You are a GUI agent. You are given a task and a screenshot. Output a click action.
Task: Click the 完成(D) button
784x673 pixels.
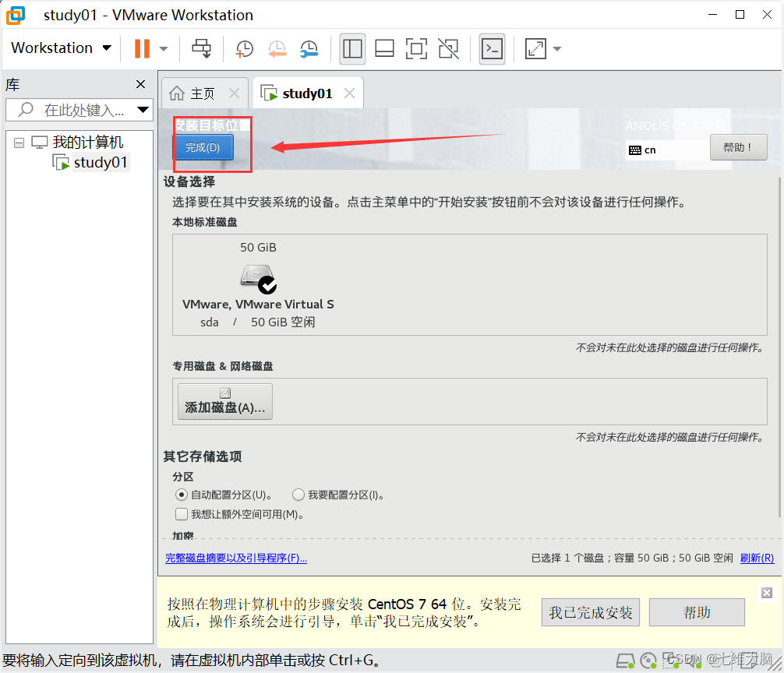[203, 147]
